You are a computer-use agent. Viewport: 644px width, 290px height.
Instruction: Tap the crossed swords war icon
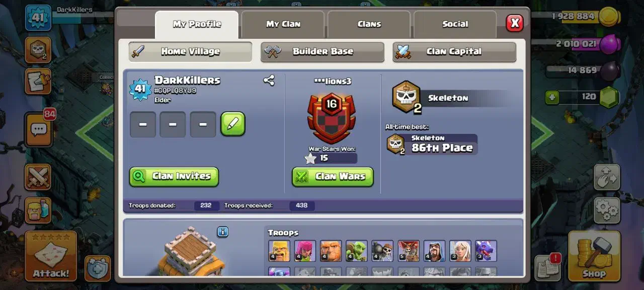pos(38,177)
